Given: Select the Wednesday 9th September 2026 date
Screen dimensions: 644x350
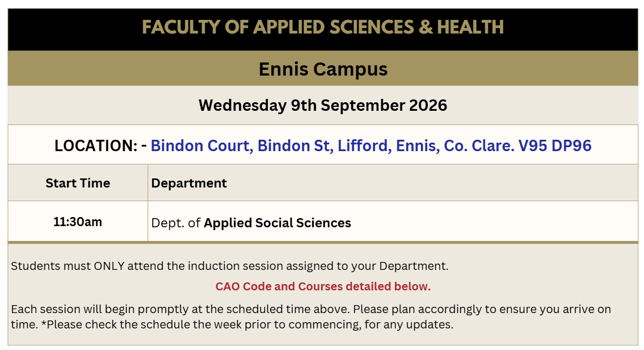Looking at the screenshot, I should 323,105.
